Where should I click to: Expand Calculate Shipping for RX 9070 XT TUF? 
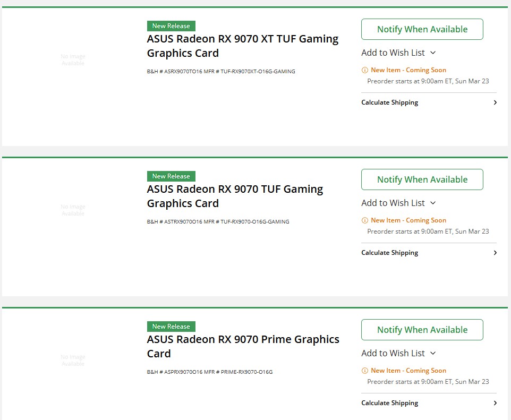click(429, 102)
